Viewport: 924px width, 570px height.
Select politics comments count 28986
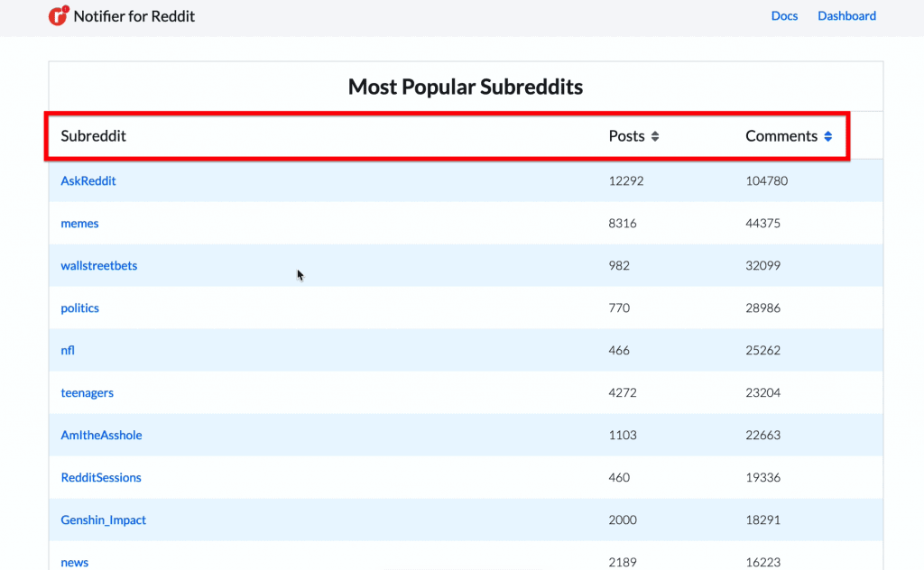click(763, 308)
